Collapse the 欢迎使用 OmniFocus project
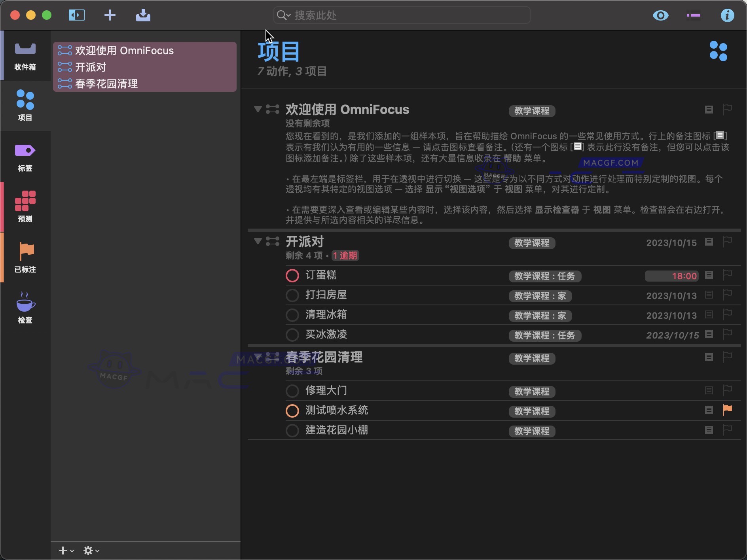The image size is (747, 560). pos(258,110)
